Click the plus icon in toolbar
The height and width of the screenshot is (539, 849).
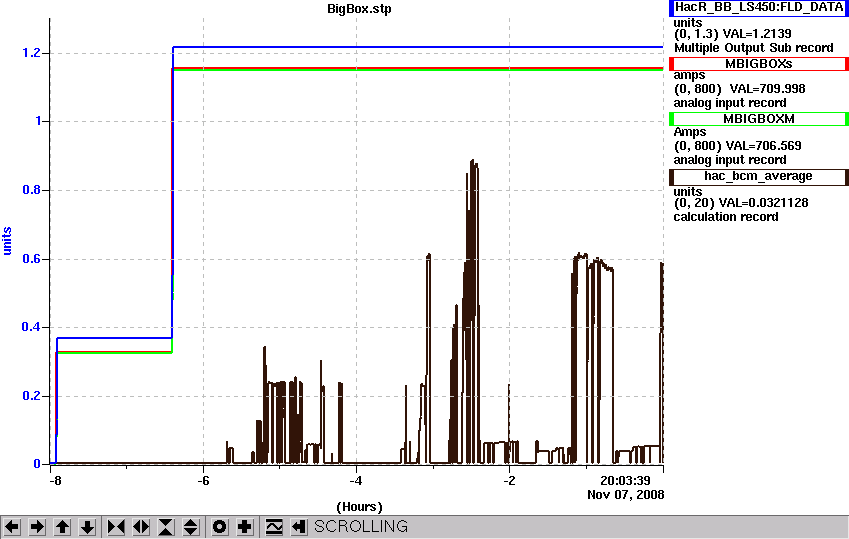(x=245, y=527)
